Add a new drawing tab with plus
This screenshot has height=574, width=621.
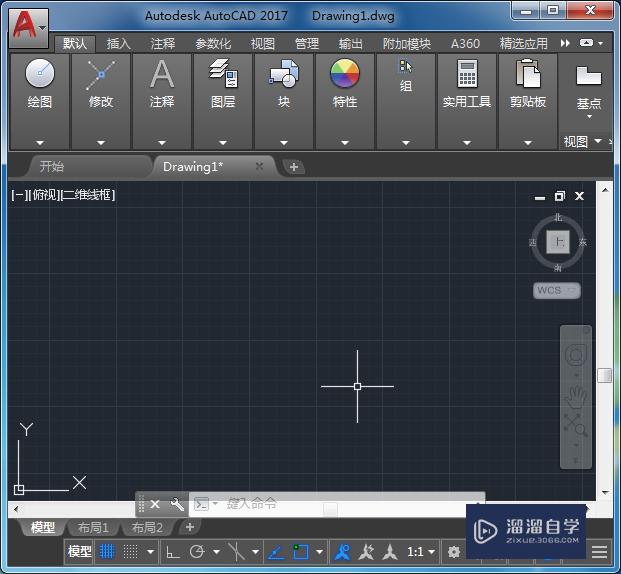click(x=293, y=167)
